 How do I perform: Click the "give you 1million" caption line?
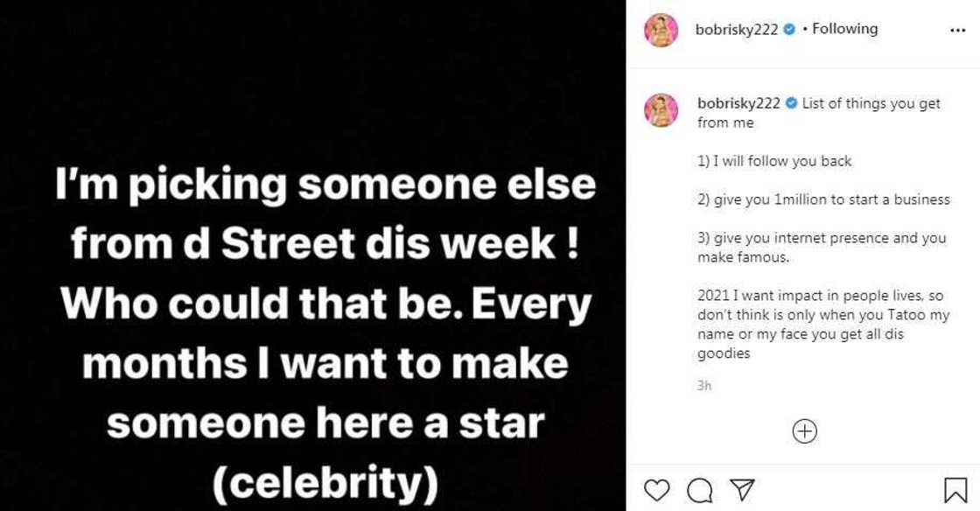point(823,199)
